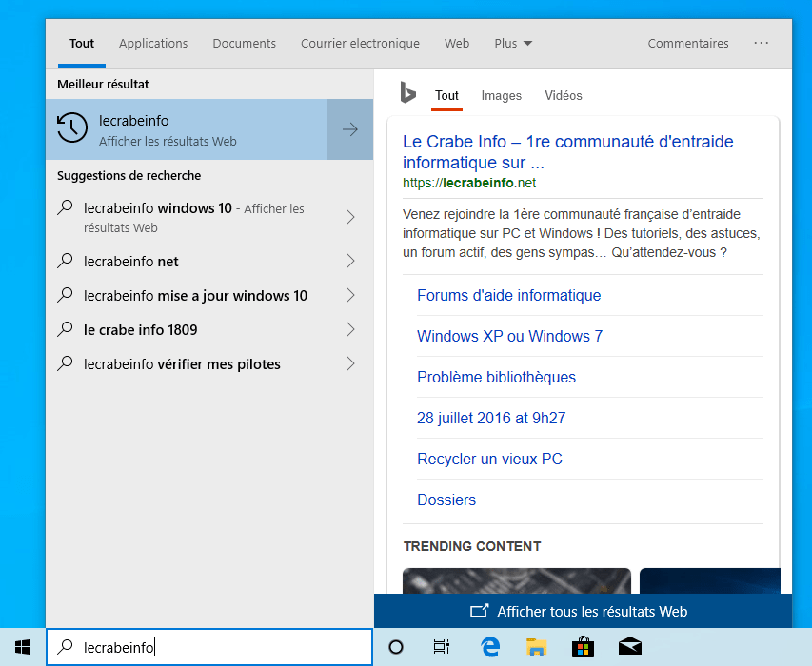812x666 pixels.
Task: Expand the mise a jour windows 10 chevron
Action: tap(350, 295)
